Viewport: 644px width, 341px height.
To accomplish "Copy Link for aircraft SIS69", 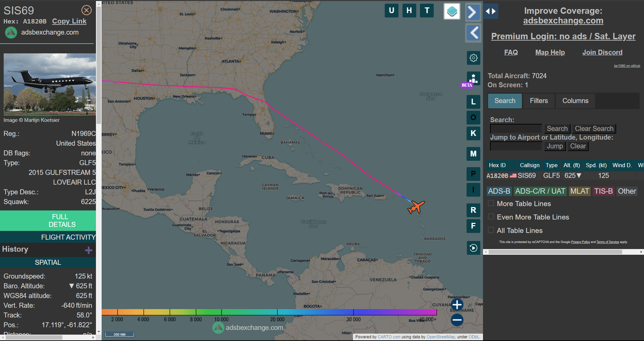I will pyautogui.click(x=69, y=21).
